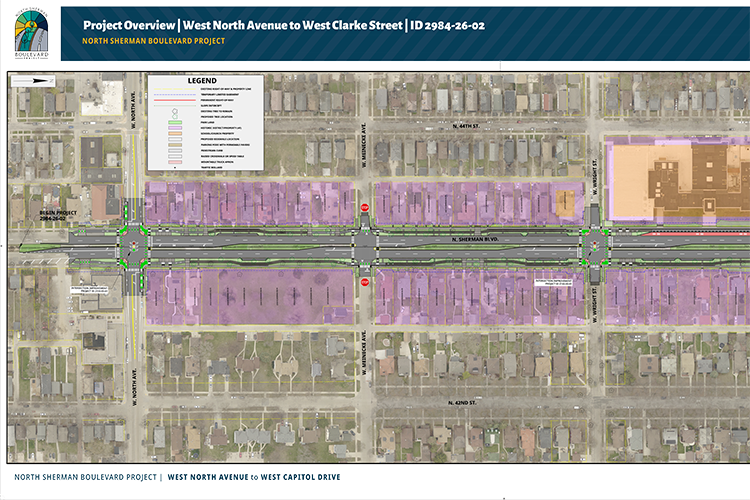Click the 'N. 44TH ST.' street label
750x500 pixels.
coord(466,126)
